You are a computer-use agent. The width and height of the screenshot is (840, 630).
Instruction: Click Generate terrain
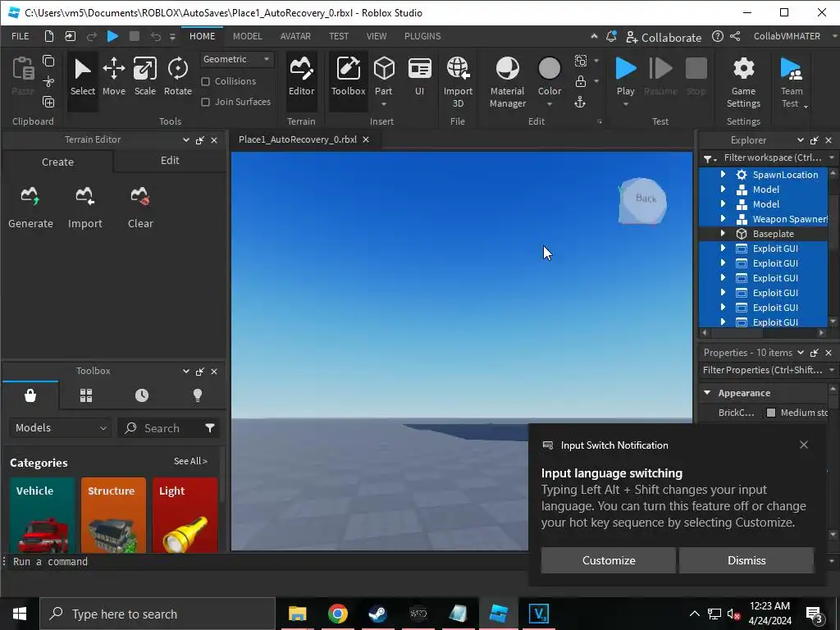pos(30,208)
